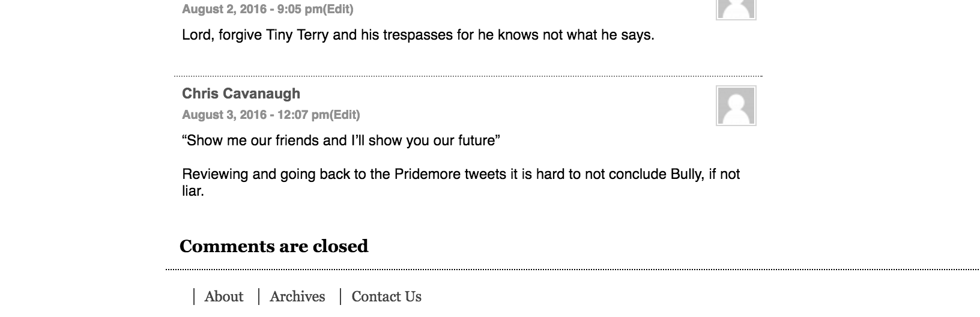The height and width of the screenshot is (317, 980).
Task: Click the dotted divider above the footer links
Action: click(x=570, y=270)
